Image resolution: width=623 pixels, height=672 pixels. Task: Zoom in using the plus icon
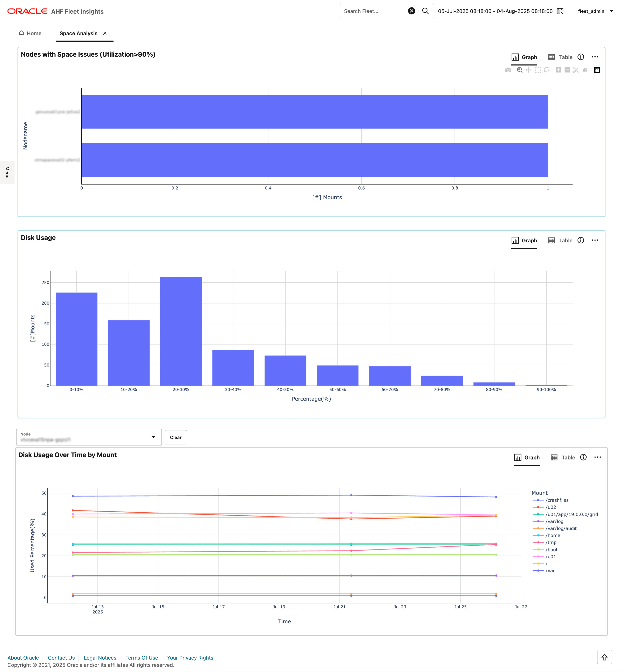coord(558,70)
